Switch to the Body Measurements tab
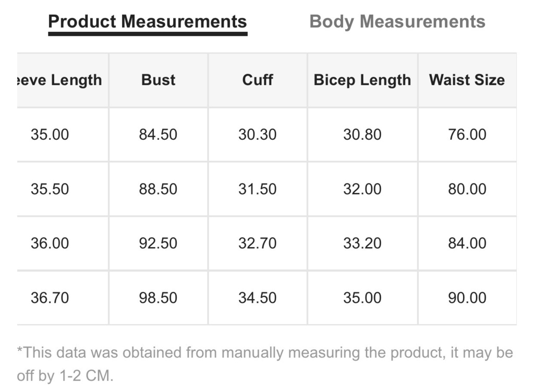 [x=397, y=22]
